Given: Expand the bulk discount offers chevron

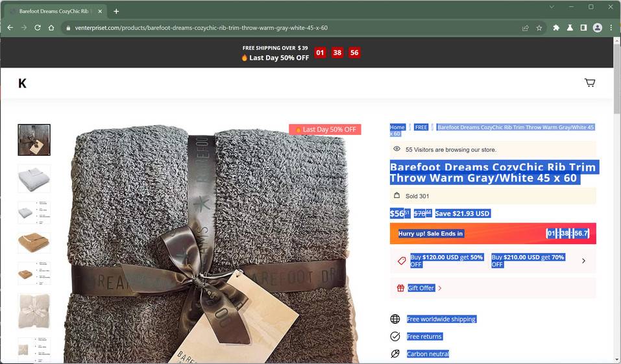Looking at the screenshot, I should click(583, 261).
